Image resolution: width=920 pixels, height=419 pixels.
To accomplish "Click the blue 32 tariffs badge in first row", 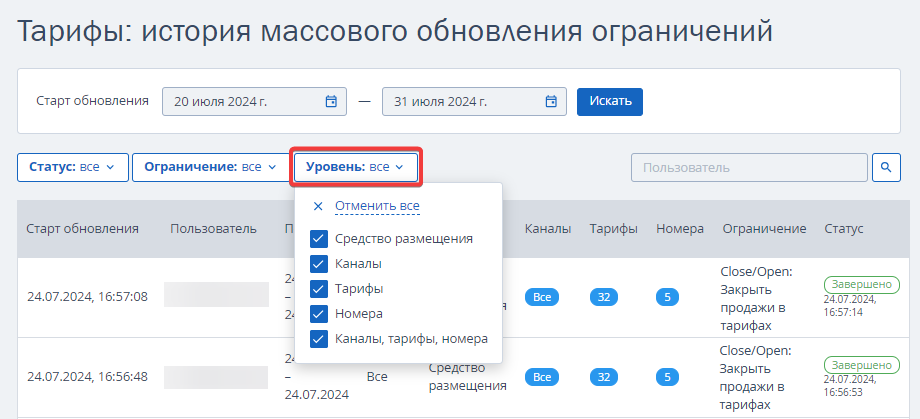I will point(604,297).
